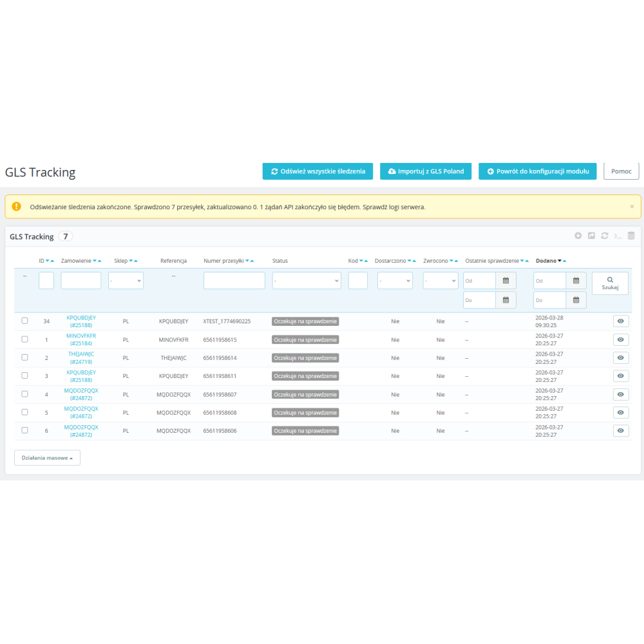Click the add new record plus icon
Screen dimensions: 644x644
click(x=578, y=236)
